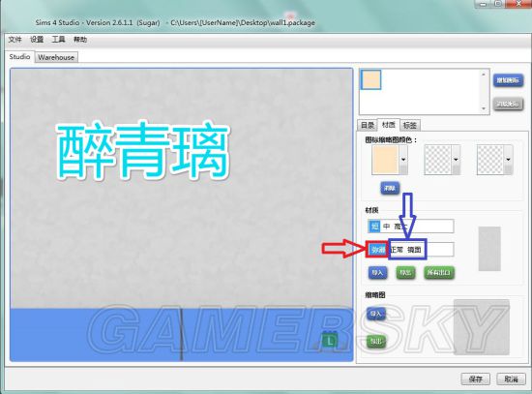Expand the second thumbnail color dropdown arrow
Image resolution: width=532 pixels, height=394 pixels.
click(456, 160)
